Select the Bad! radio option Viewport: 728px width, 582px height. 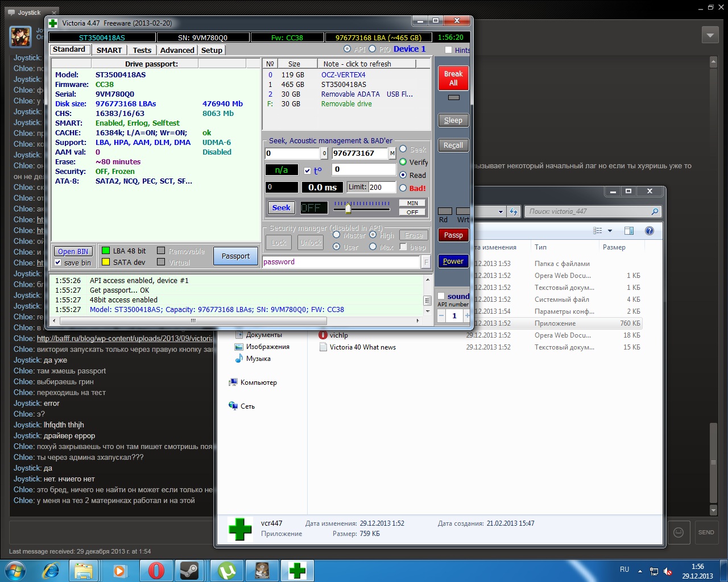(403, 188)
